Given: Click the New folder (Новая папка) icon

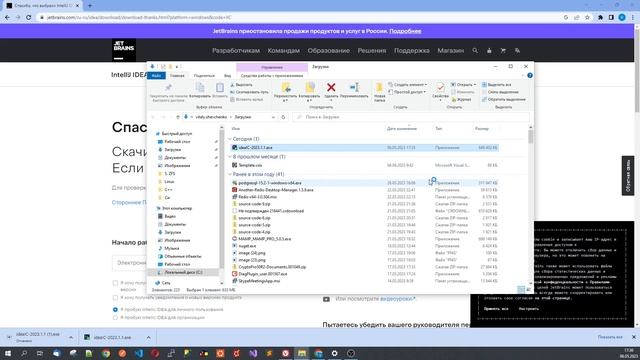Looking at the screenshot, I should [379, 87].
